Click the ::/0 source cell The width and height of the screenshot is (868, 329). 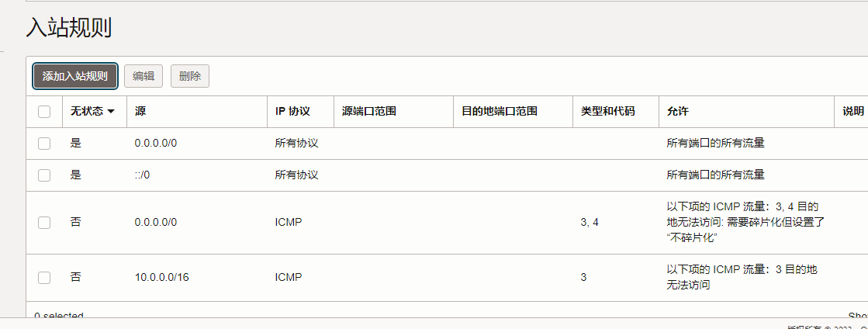coord(142,175)
